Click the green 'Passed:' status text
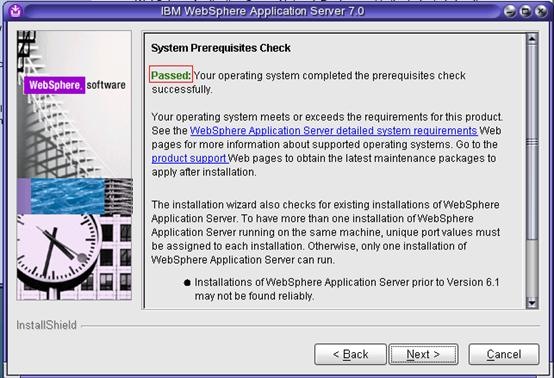This screenshot has height=378, width=554. (171, 75)
